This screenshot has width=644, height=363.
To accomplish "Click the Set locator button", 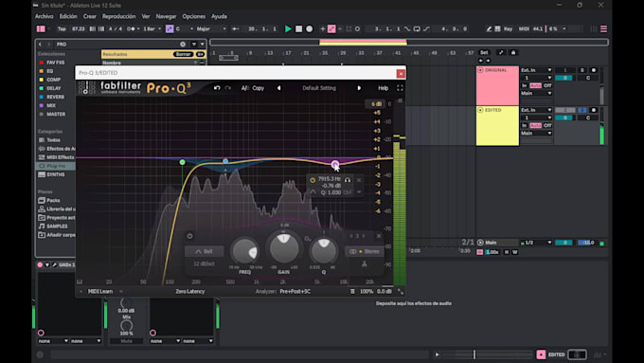I will point(484,53).
